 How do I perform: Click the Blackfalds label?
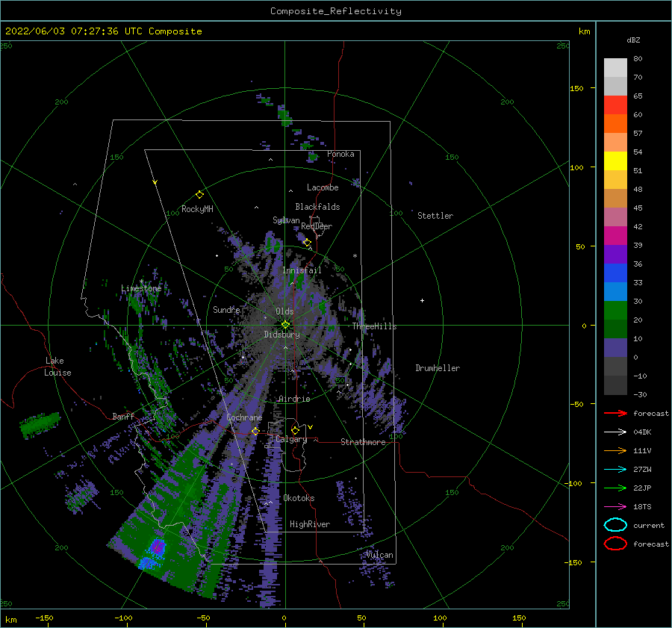(317, 207)
